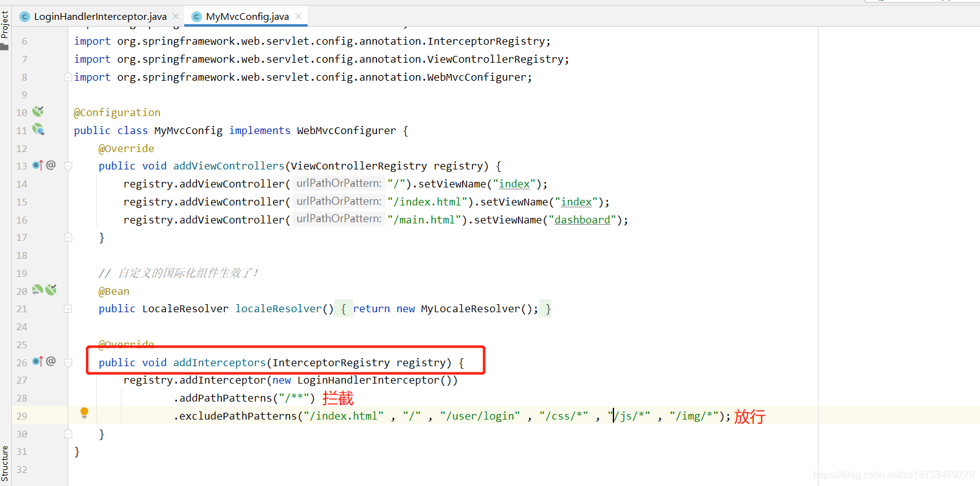Click WebMvcConfigurer after implements keyword
980x486 pixels.
coord(346,130)
